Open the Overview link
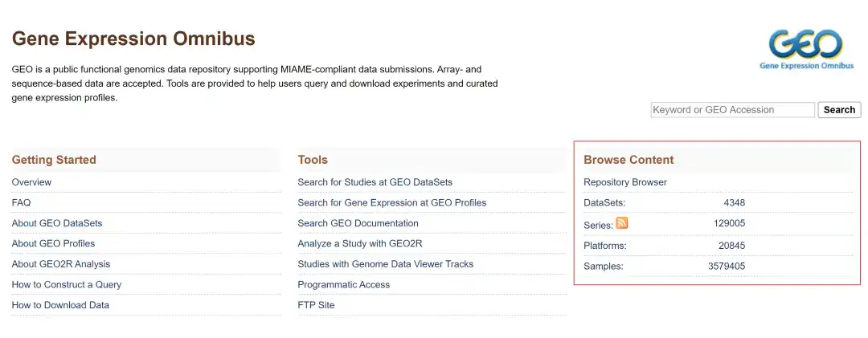868x338 pixels. (x=31, y=182)
